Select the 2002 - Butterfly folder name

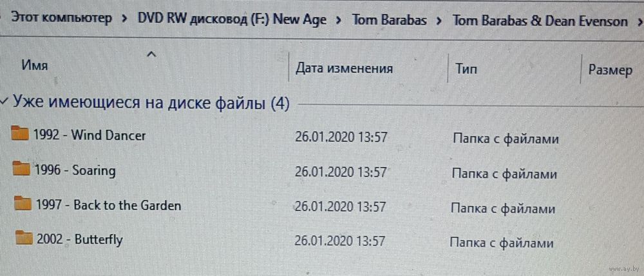click(x=80, y=239)
